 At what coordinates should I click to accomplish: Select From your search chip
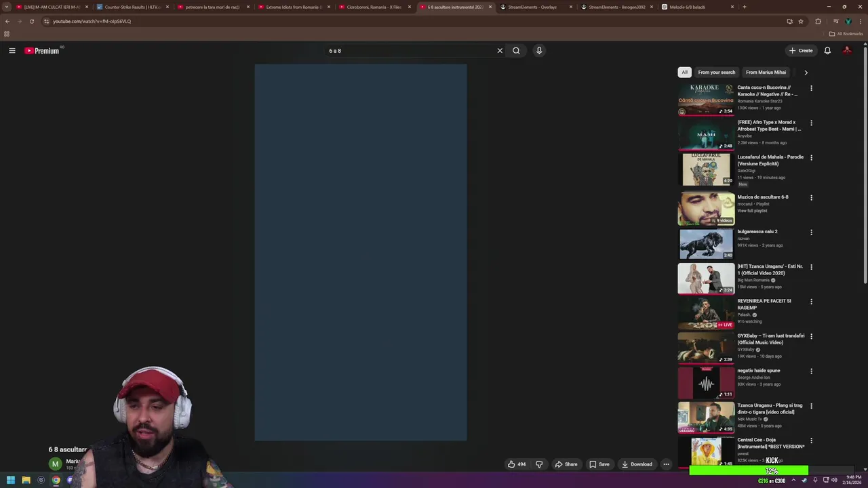717,73
